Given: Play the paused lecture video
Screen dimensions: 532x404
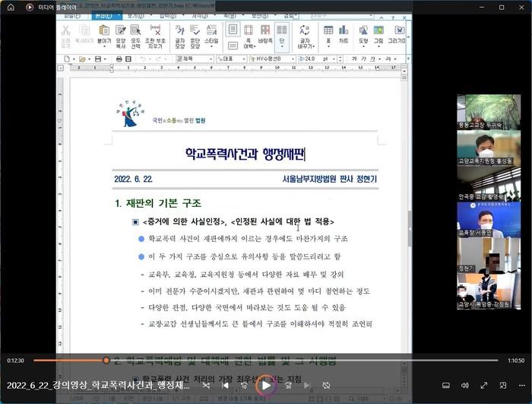Looking at the screenshot, I should pos(266,385).
